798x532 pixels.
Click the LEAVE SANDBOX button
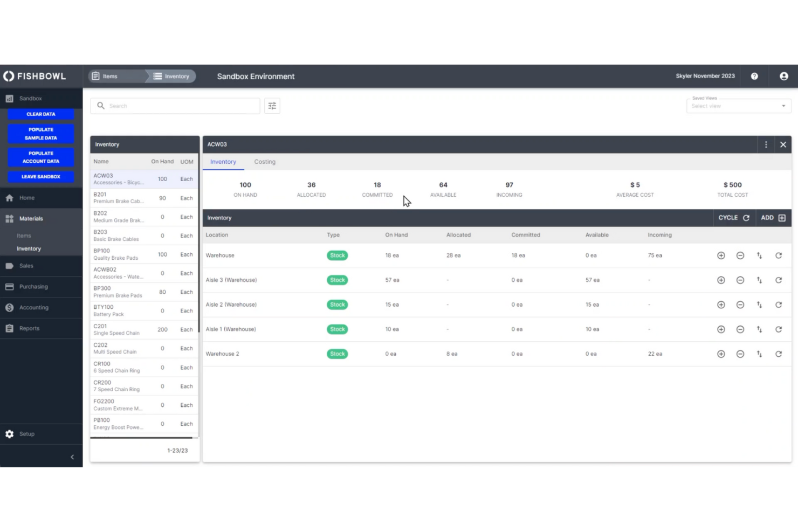tap(40, 176)
